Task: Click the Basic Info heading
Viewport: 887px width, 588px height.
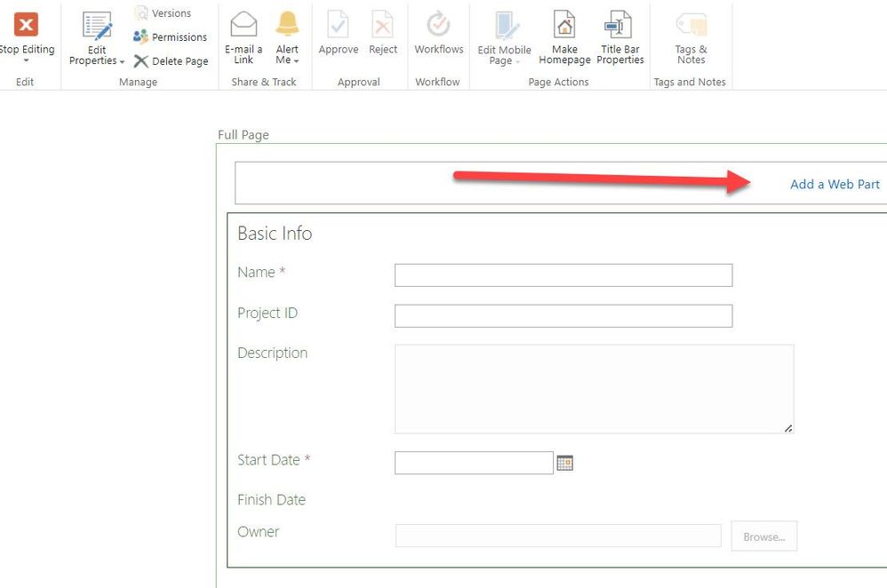Action: coord(275,234)
